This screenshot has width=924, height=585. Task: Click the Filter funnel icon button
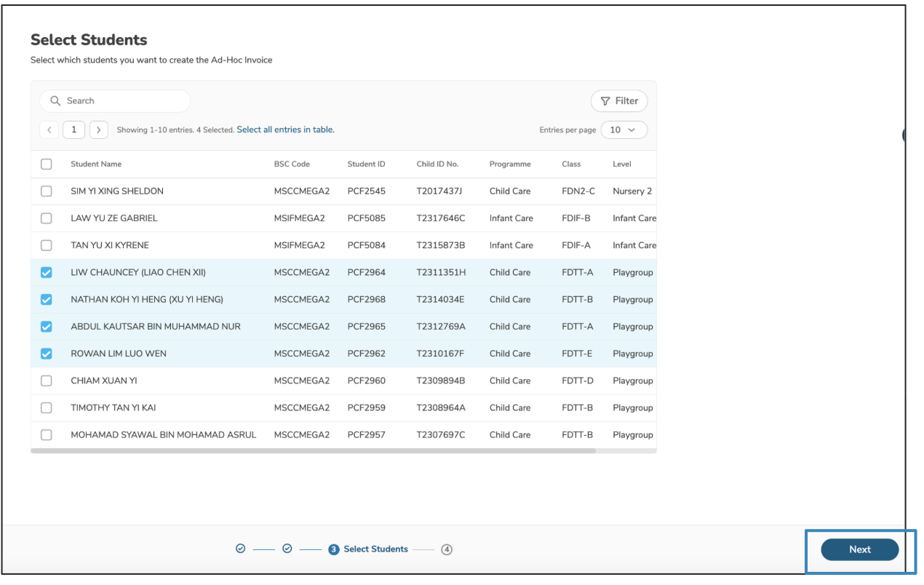coord(618,101)
